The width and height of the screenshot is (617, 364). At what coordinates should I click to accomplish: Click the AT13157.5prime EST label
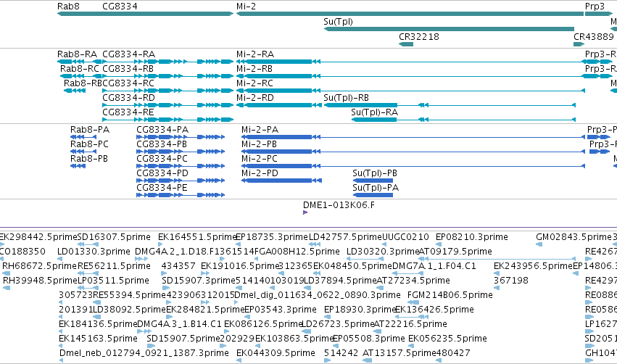[399, 353]
